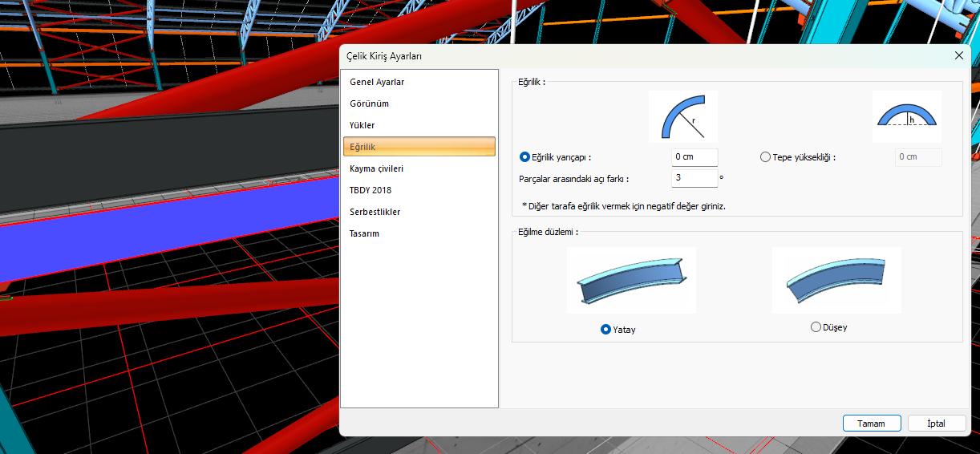This screenshot has height=454, width=980.
Task: Confirm with the Tamam button
Action: pos(871,424)
